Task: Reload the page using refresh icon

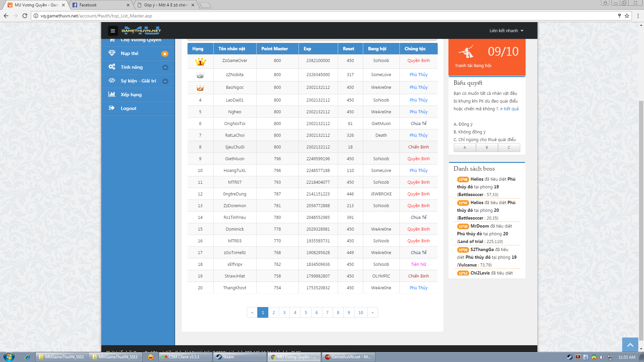Action: [24, 16]
